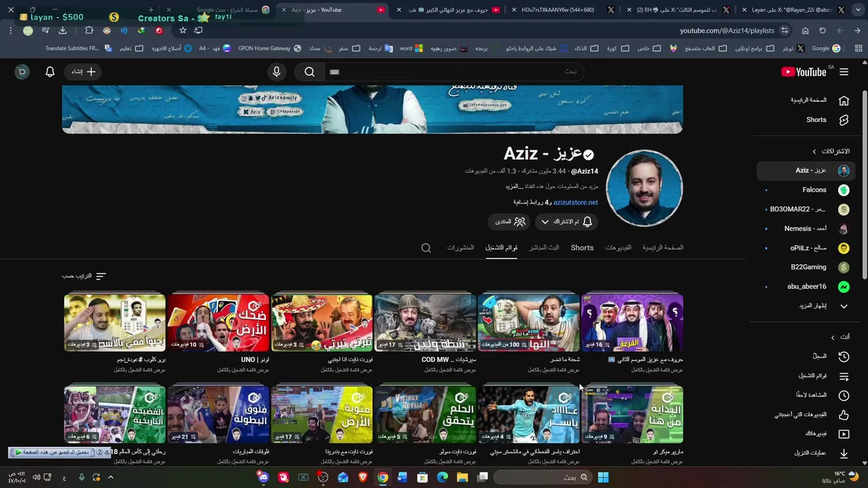Open the site info icon in address bar
This screenshot has height=488, width=868.
point(785,30)
